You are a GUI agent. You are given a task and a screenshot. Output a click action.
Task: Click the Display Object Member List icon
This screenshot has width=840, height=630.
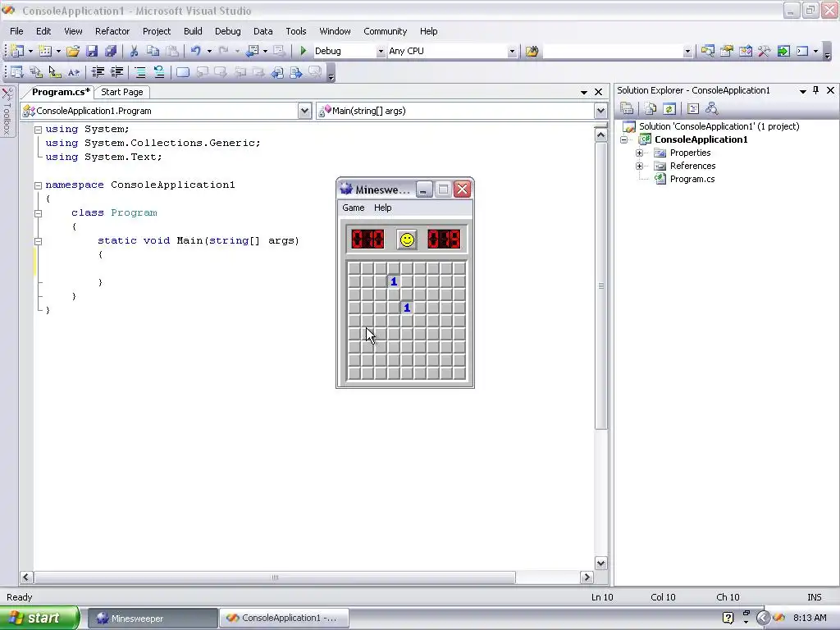coord(16,72)
